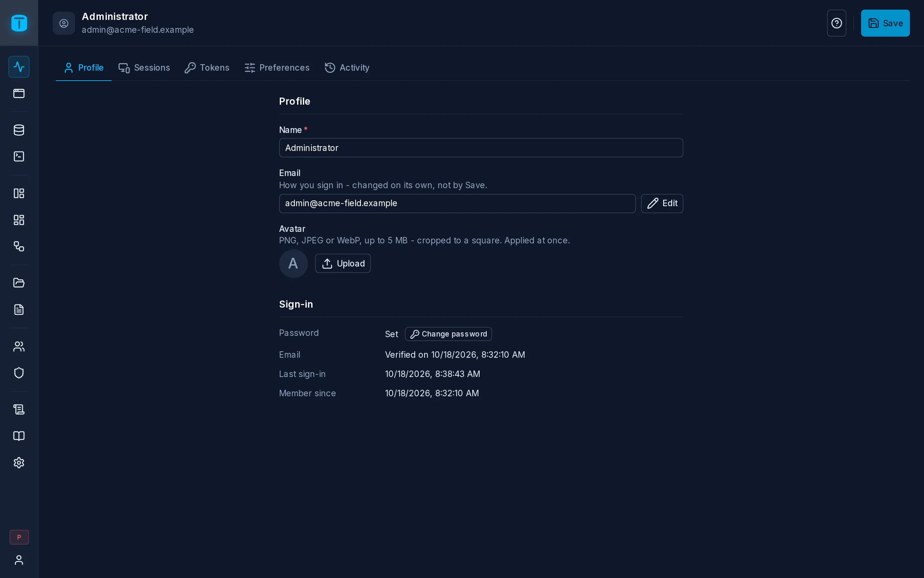Click the avatar circle with letter A
The image size is (924, 578).
pos(293,263)
